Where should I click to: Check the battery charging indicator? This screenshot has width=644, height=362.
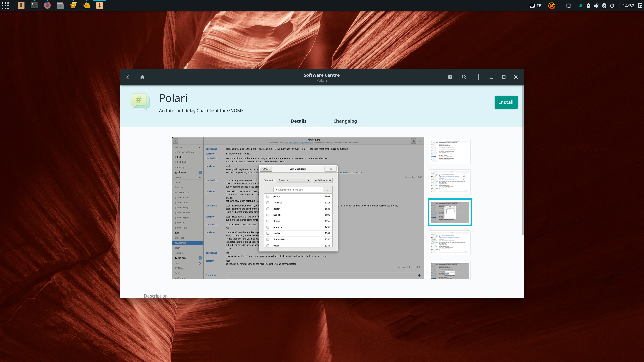pos(588,6)
